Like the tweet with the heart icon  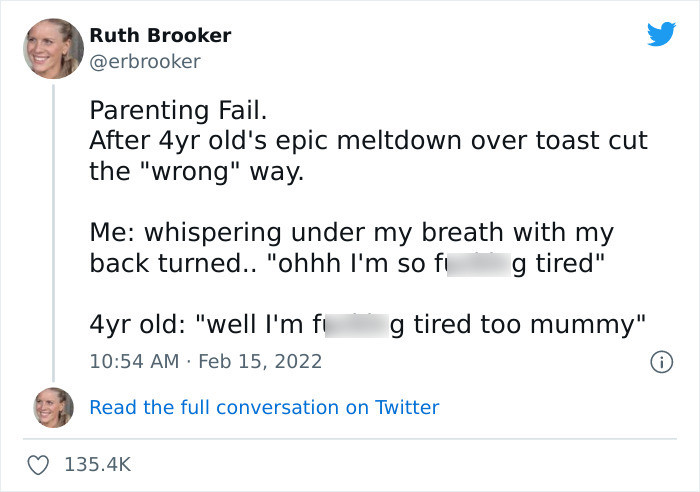[41, 464]
